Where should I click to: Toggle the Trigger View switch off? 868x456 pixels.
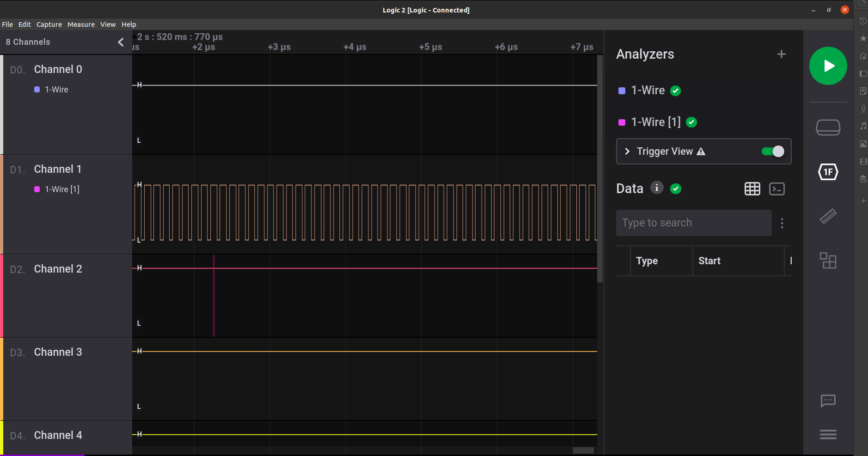[x=773, y=152]
